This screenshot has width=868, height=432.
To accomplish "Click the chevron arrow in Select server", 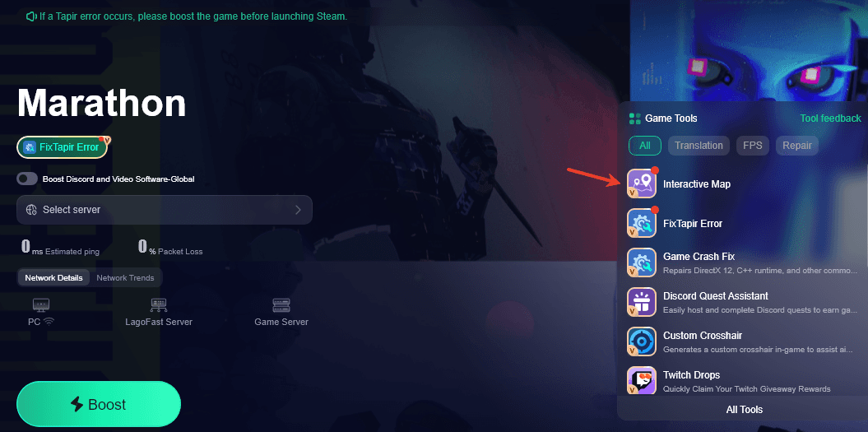I will [x=298, y=210].
